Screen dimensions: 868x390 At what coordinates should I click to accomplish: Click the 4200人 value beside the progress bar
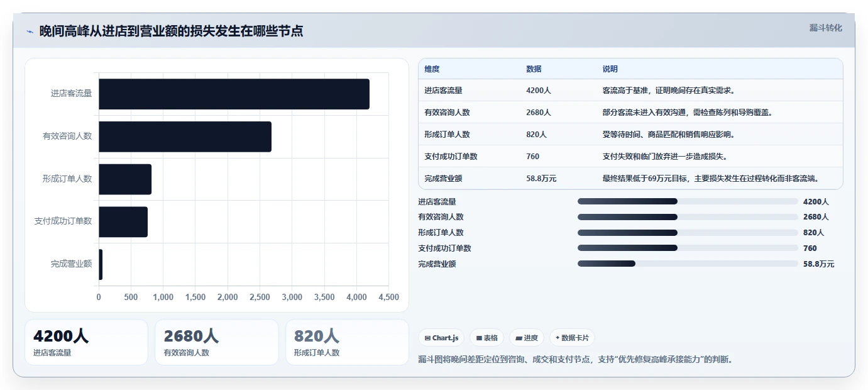pyautogui.click(x=816, y=202)
